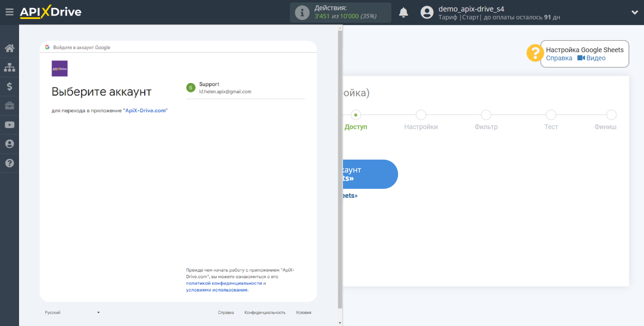Click the ApiX-Drive logo
This screenshot has height=326, width=644.
[x=50, y=12]
